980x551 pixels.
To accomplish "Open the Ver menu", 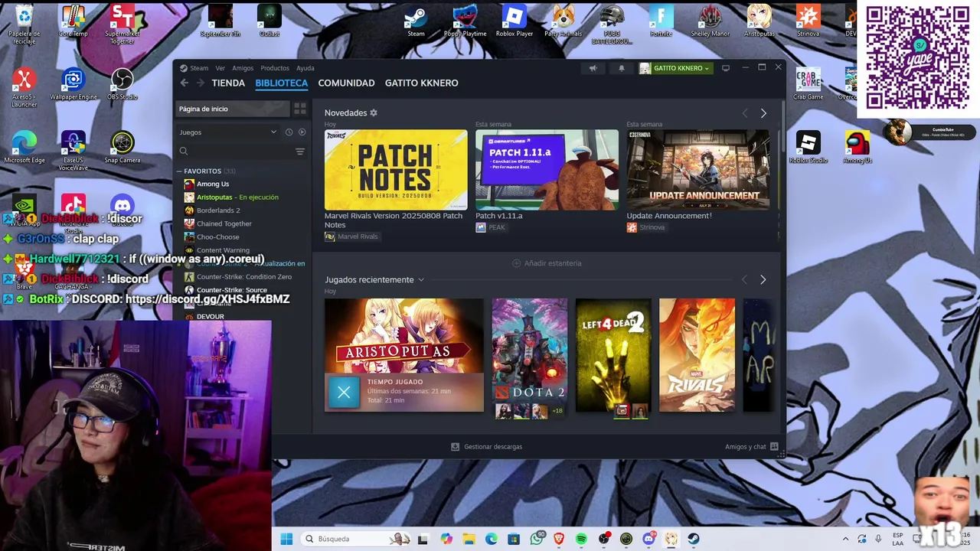I will (x=220, y=68).
